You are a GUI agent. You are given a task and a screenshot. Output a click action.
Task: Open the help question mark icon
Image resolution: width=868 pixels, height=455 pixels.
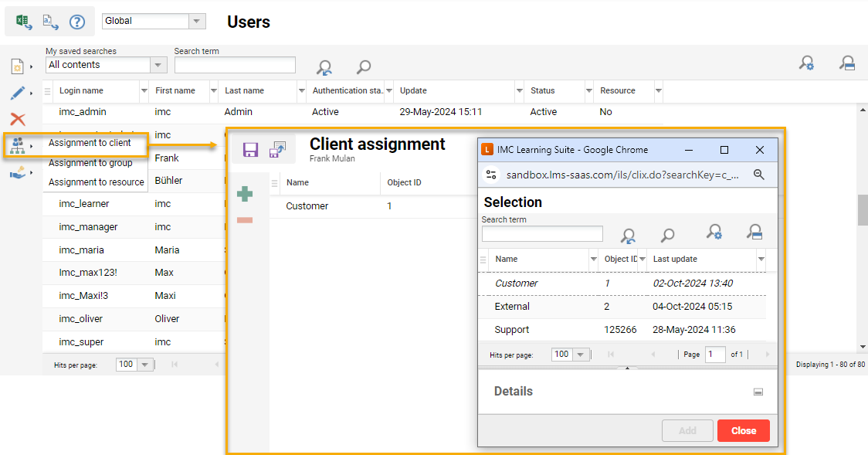(76, 22)
